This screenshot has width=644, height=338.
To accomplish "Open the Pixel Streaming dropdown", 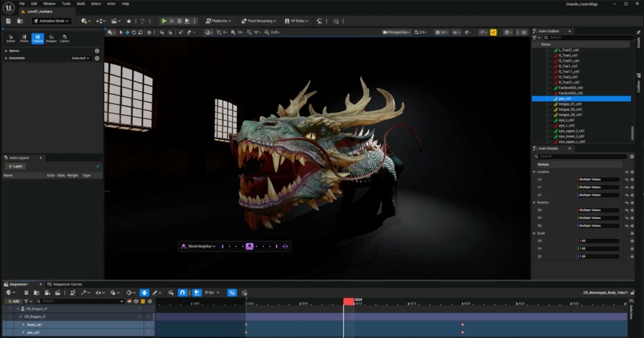I will (x=259, y=21).
